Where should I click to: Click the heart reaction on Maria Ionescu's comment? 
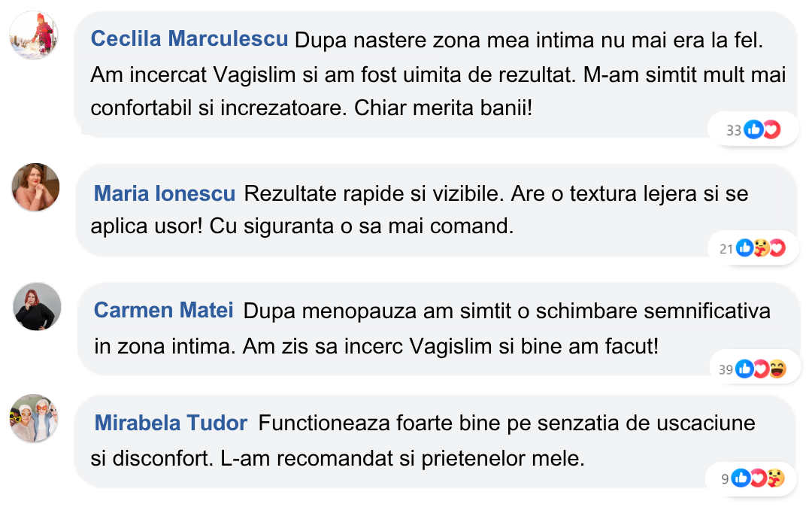click(x=777, y=247)
